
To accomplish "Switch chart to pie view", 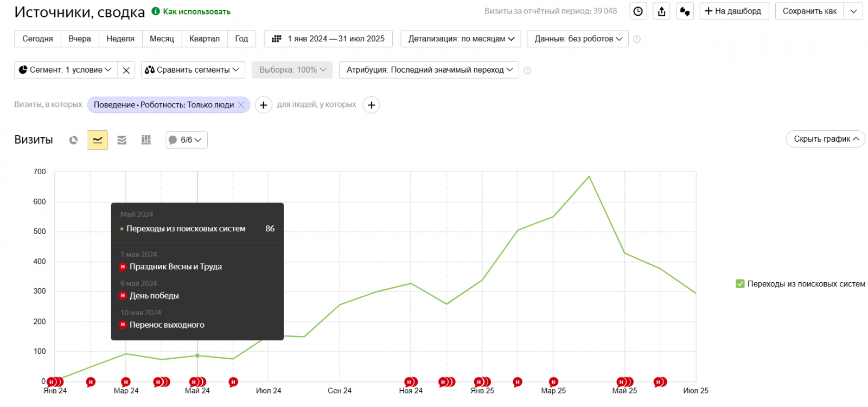I will coord(74,140).
